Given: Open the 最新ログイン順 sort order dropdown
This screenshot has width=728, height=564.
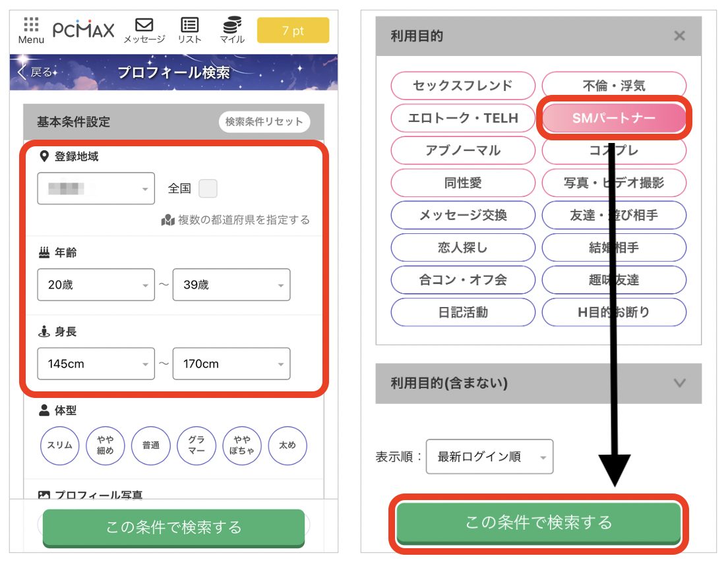Looking at the screenshot, I should [489, 457].
